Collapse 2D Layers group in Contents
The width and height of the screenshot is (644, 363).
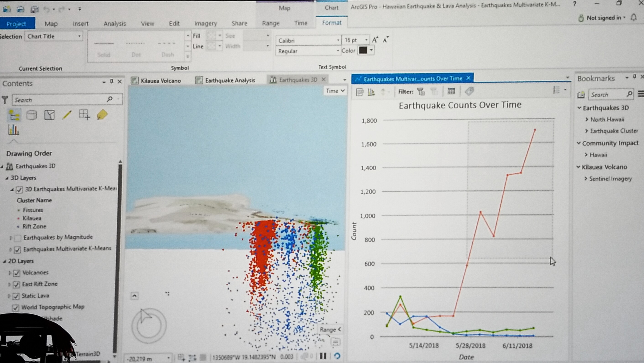click(4, 261)
